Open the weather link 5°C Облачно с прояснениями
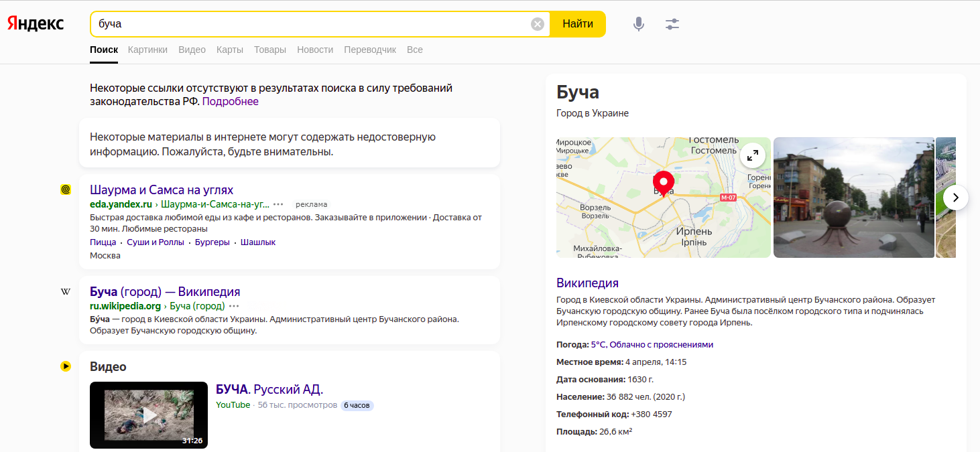 (x=652, y=344)
